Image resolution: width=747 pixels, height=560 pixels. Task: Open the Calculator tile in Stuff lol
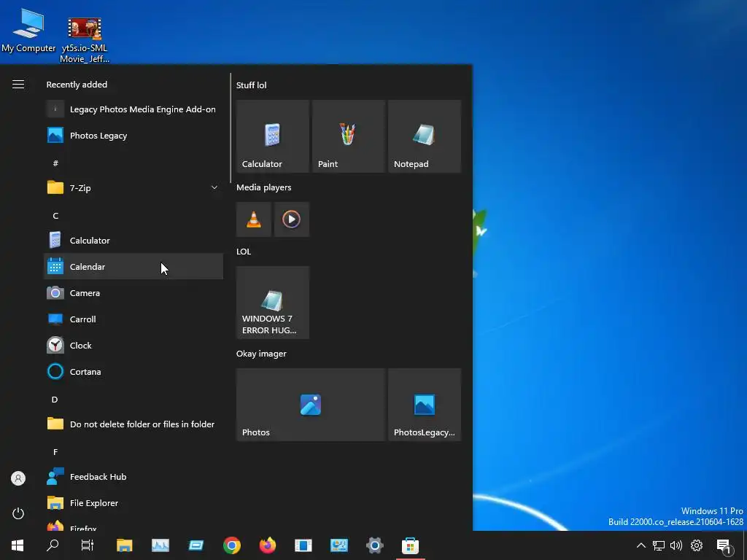click(x=273, y=136)
